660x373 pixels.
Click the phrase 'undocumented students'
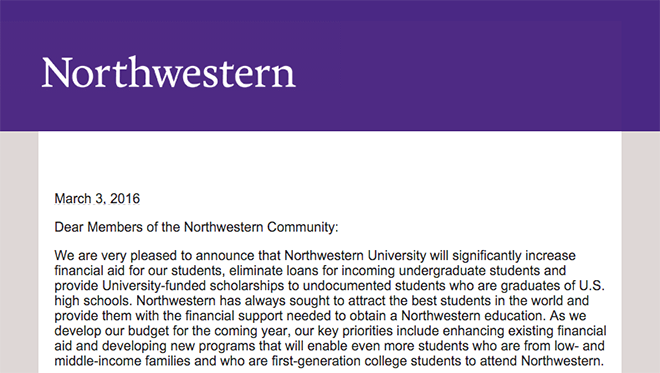click(374, 285)
